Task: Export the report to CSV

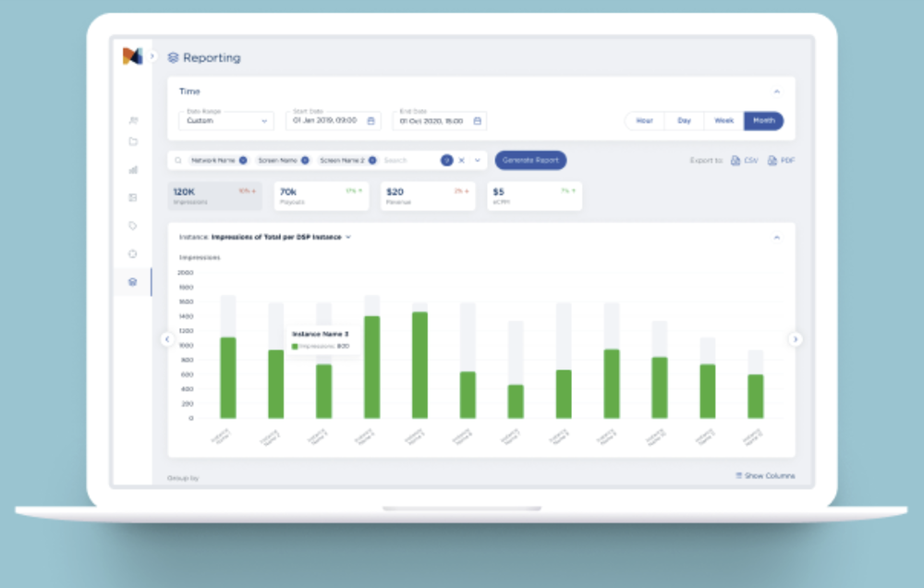Action: [744, 161]
